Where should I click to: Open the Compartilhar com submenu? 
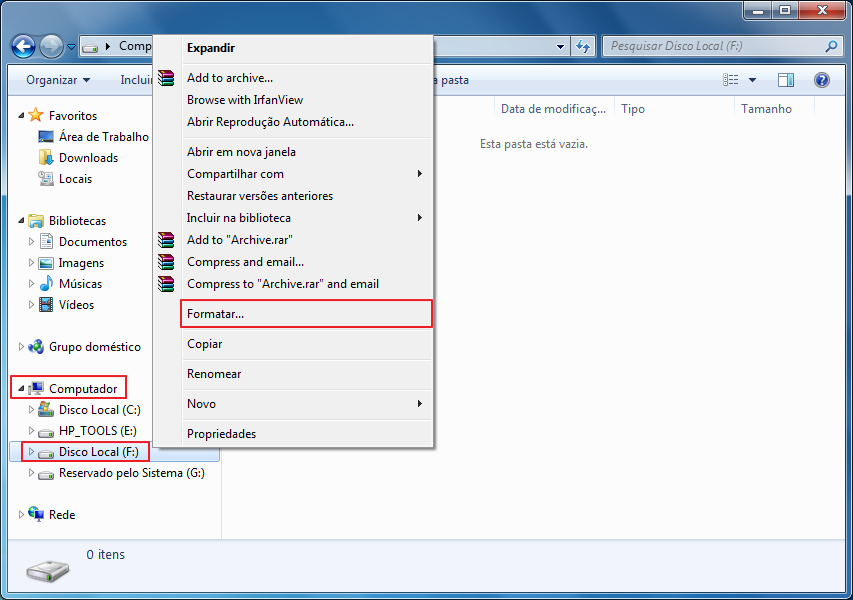pos(235,174)
